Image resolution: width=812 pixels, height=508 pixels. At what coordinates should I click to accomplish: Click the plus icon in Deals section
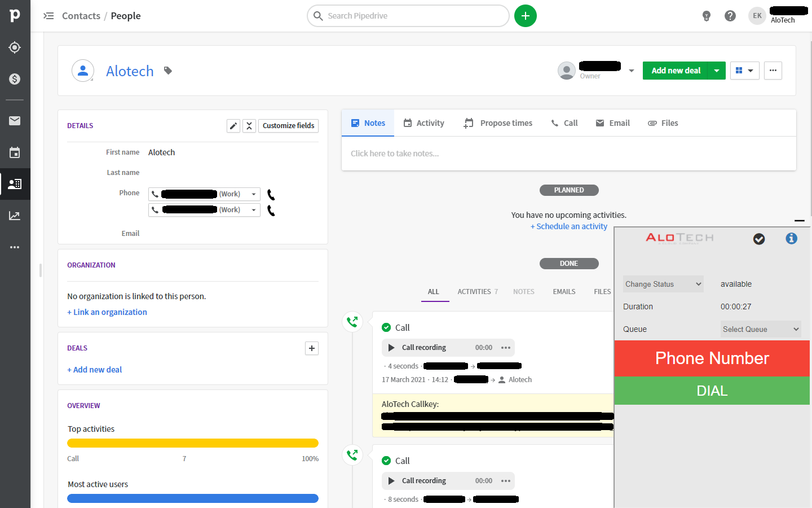coord(312,348)
